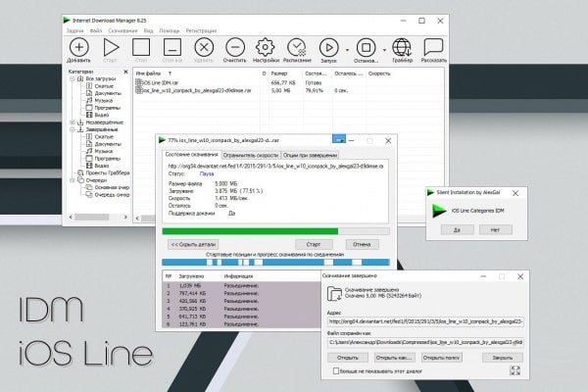Open the Скачивание menu
Screen dimensions: 588x392
(x=122, y=30)
